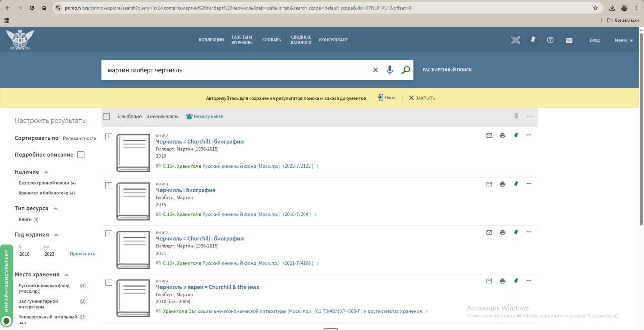This screenshot has width=644, height=330.
Task: Click 'Расширенный поиск' link
Action: tap(447, 70)
